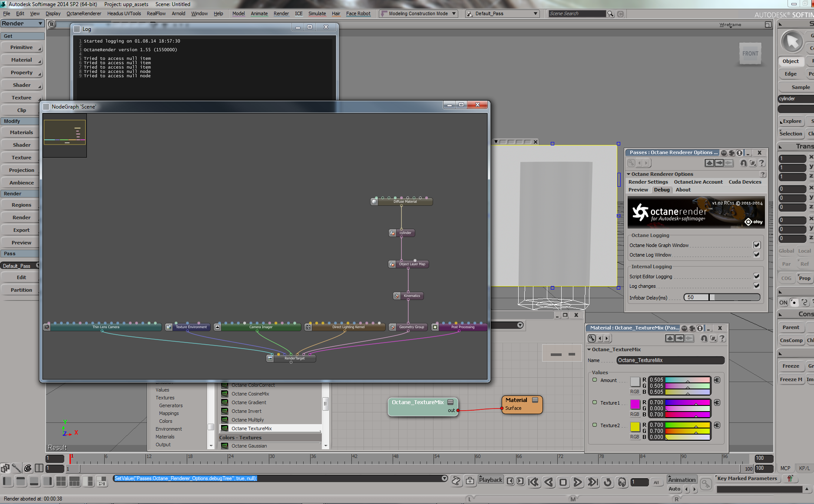Click the up arrow icon in Octane Renderer Options toolbar
814x504 pixels.
[709, 163]
